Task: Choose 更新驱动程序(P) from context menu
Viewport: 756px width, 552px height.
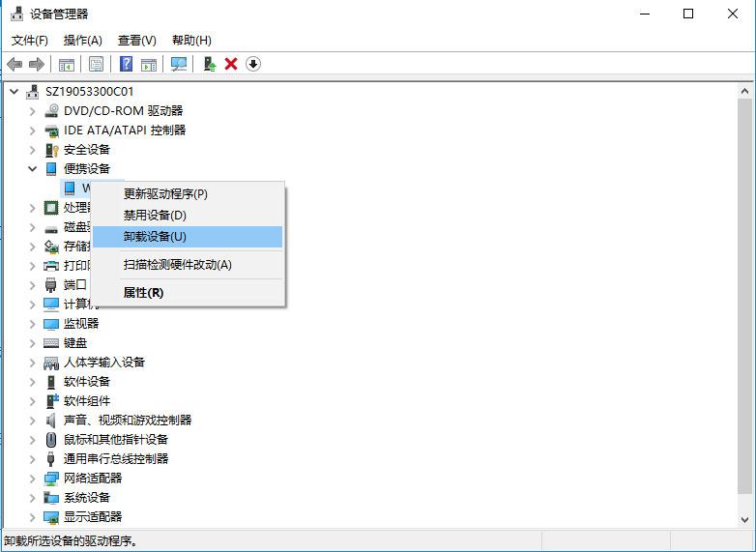Action: click(188, 193)
